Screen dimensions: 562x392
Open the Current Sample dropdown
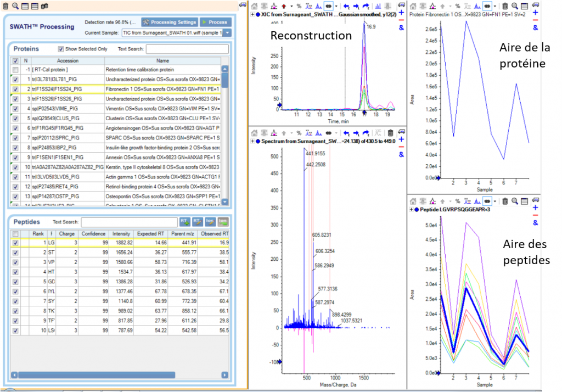tap(227, 33)
